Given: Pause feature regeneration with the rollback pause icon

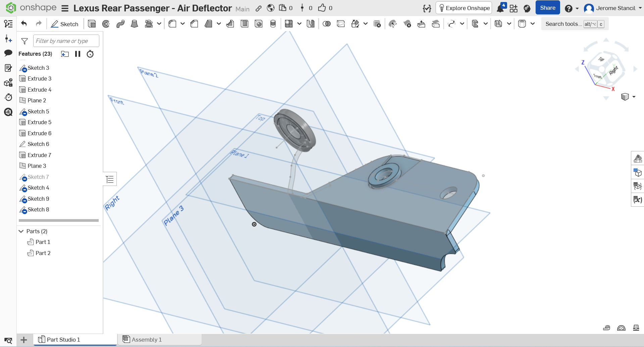Looking at the screenshot, I should click(78, 54).
